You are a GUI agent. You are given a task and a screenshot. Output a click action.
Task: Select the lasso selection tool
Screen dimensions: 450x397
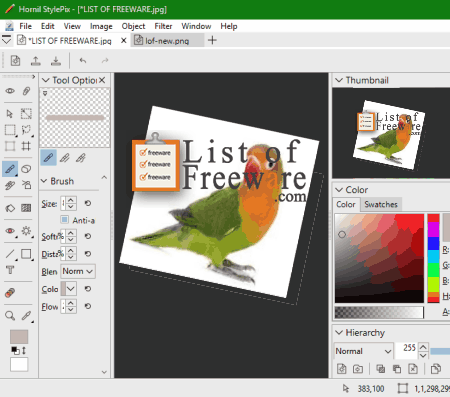pos(26,130)
